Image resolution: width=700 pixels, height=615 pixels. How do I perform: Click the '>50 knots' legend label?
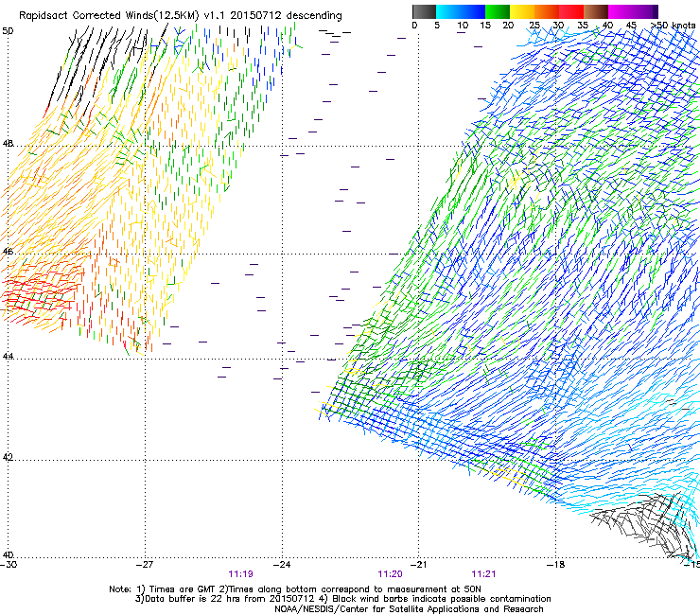point(673,26)
